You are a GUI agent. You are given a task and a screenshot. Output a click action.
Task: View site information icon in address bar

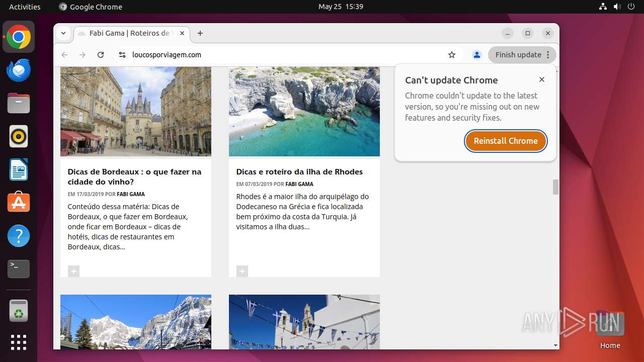pos(122,55)
